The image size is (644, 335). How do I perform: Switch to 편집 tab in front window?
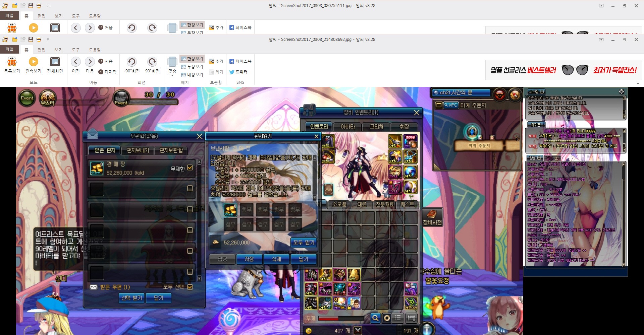42,50
